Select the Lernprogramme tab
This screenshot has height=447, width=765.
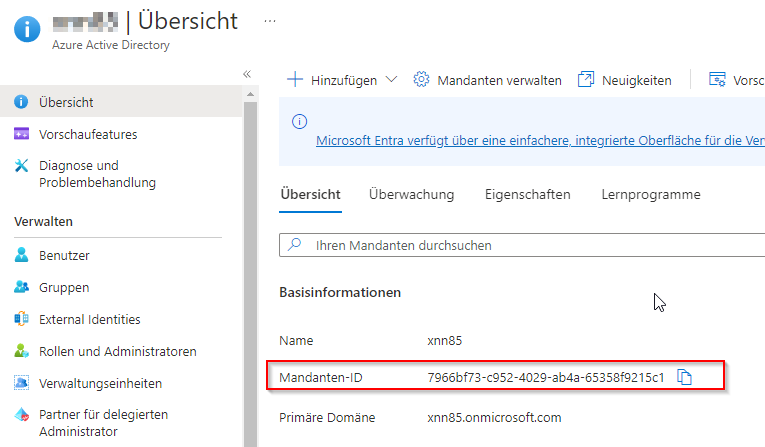[x=650, y=195]
